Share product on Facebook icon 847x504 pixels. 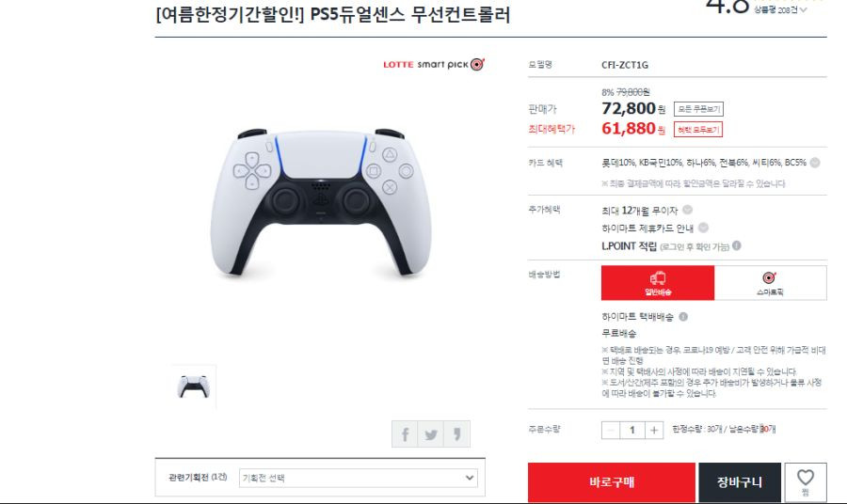pos(405,433)
